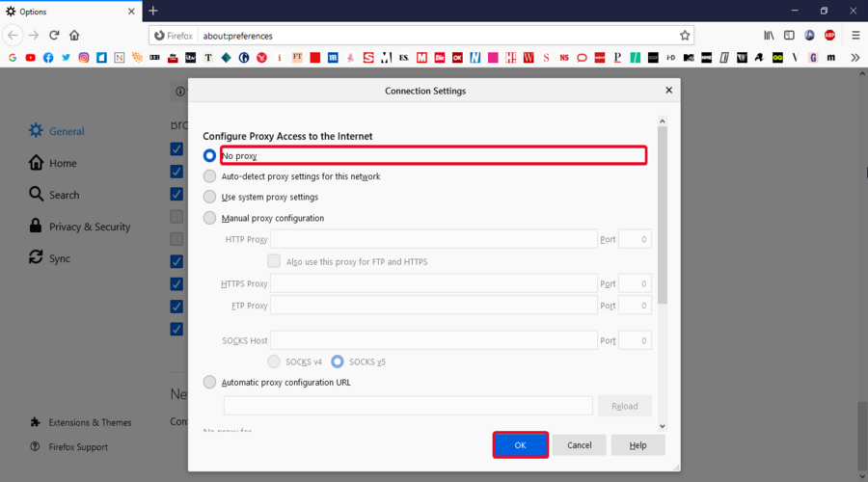Select the No proxy radio button
This screenshot has height=482, width=868.
click(x=209, y=155)
